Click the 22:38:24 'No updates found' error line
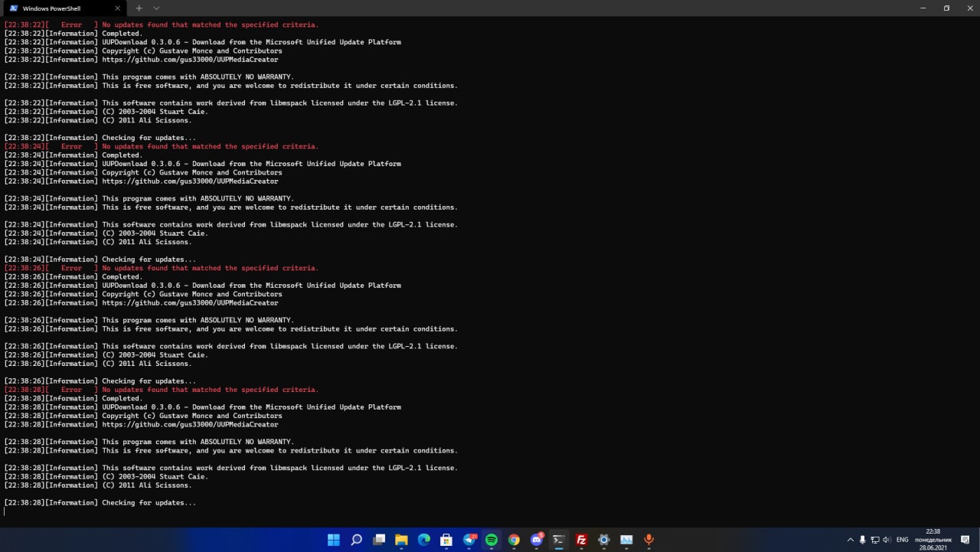This screenshot has width=980, height=552. coord(161,146)
